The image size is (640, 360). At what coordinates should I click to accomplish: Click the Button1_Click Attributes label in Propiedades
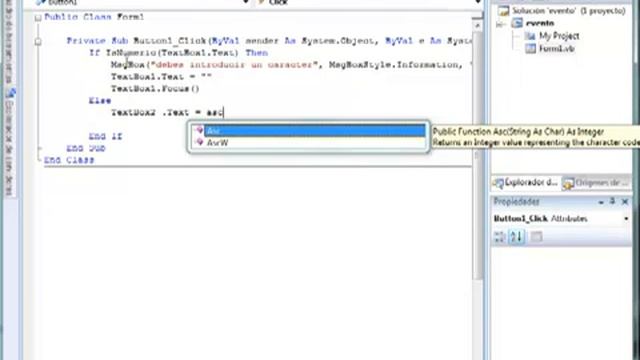540,219
